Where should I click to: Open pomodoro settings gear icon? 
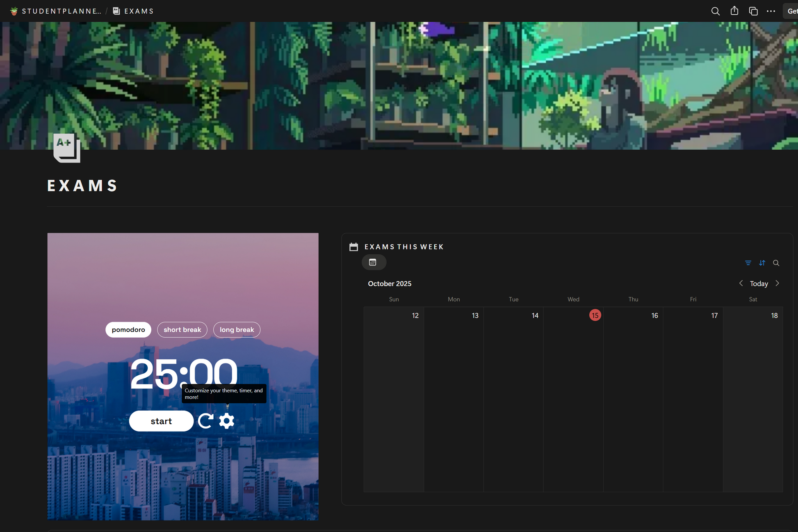pyautogui.click(x=226, y=421)
